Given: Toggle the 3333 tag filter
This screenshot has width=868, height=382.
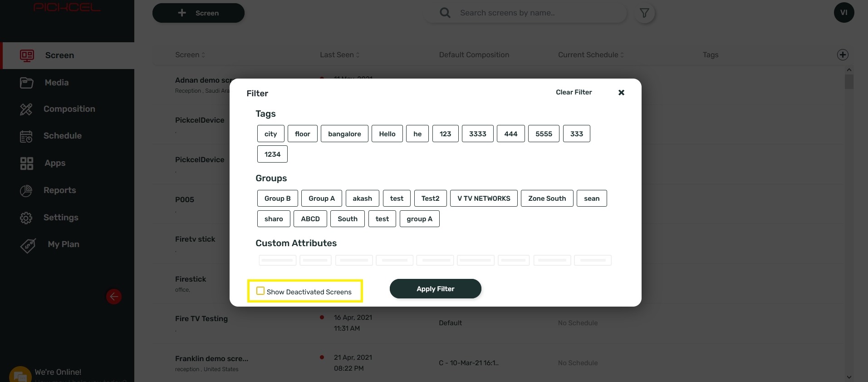Looking at the screenshot, I should pyautogui.click(x=478, y=134).
